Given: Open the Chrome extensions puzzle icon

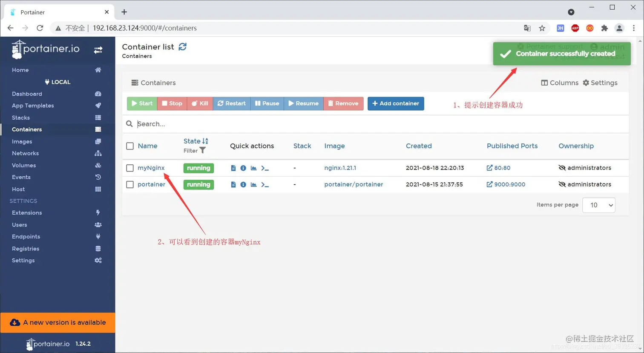Looking at the screenshot, I should tap(604, 28).
